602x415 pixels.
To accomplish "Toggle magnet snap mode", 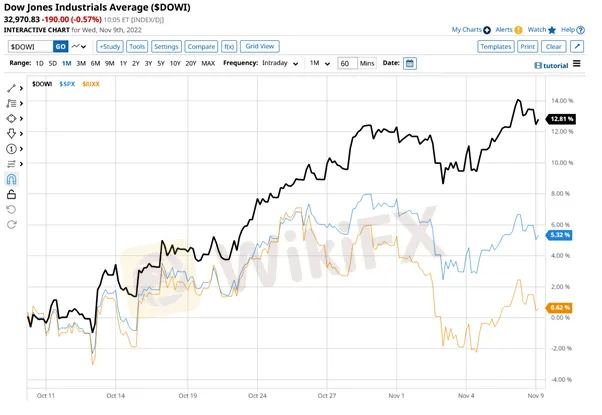I will pos(11,179).
